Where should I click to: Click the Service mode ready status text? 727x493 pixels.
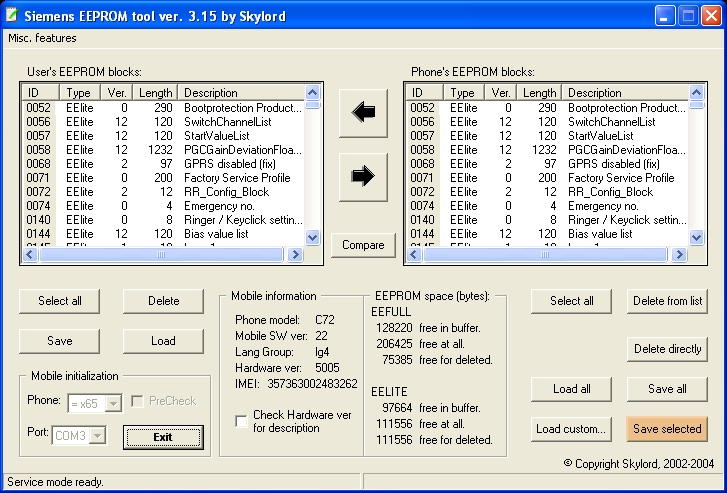(56, 482)
